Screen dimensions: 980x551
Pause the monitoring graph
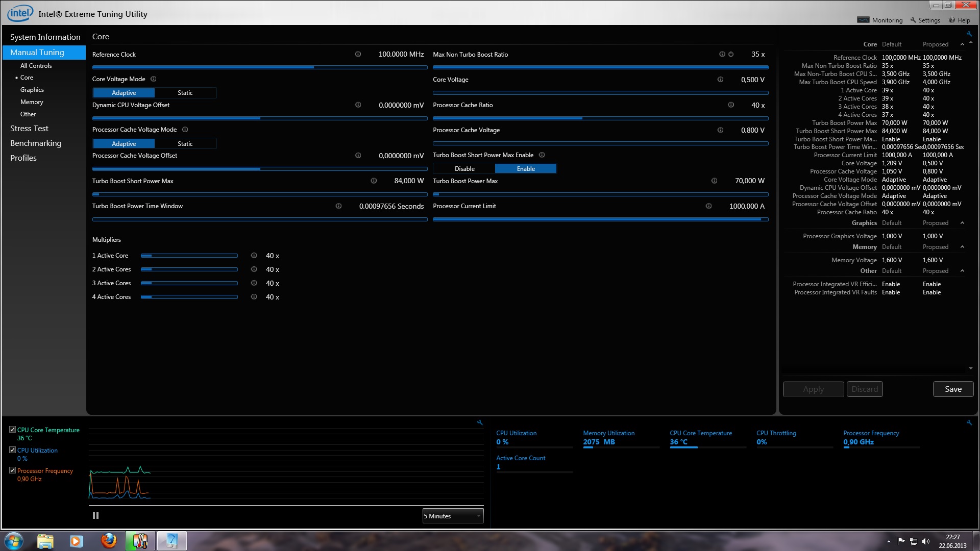[95, 516]
